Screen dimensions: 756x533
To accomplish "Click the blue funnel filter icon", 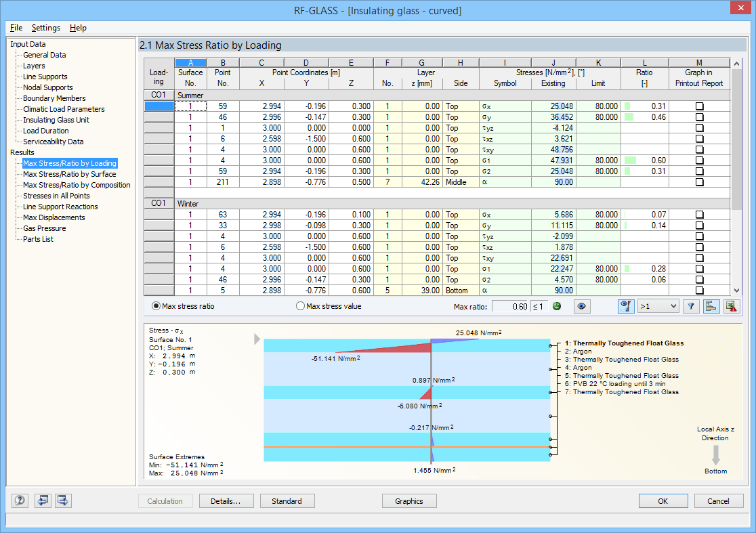I will pos(691,307).
